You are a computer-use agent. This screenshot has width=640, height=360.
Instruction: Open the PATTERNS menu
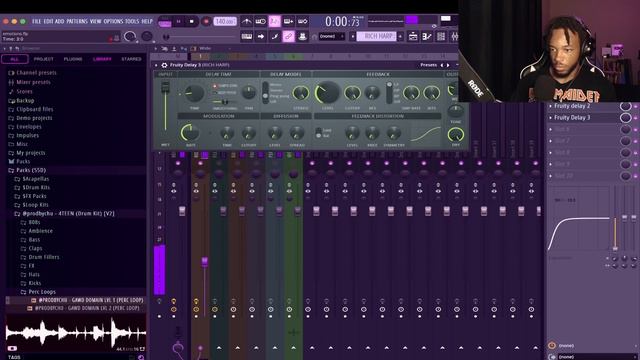coord(77,21)
